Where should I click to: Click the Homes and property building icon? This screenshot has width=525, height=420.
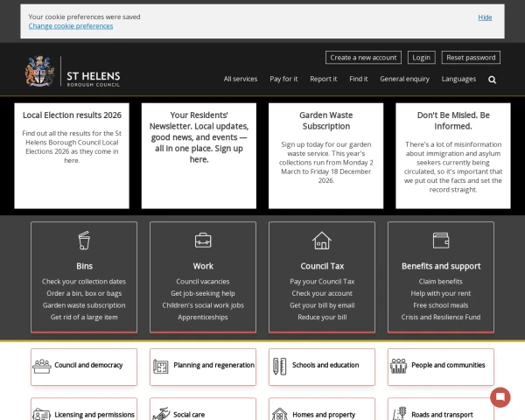tap(280, 414)
